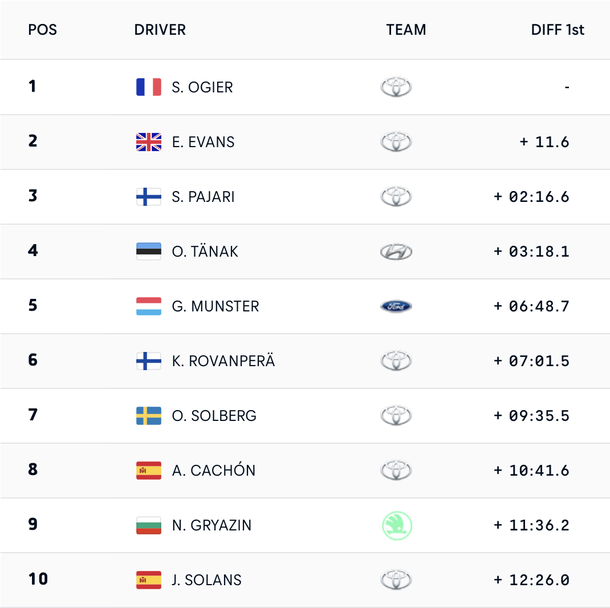Click the Skoda logo in Gryazin's row

click(x=396, y=525)
